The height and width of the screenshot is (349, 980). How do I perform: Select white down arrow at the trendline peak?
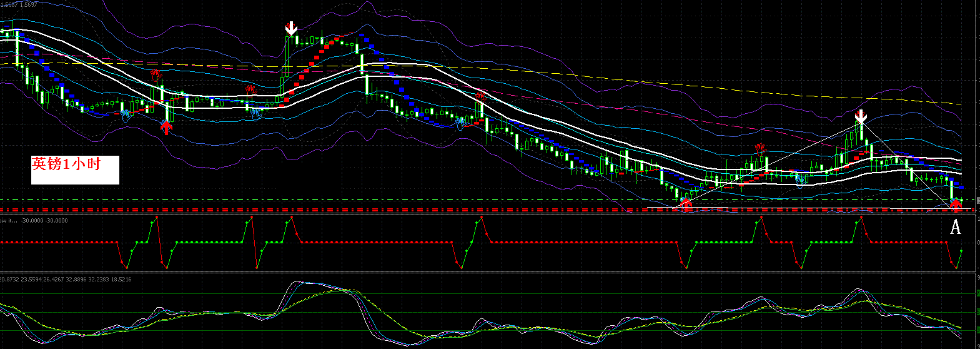(861, 117)
